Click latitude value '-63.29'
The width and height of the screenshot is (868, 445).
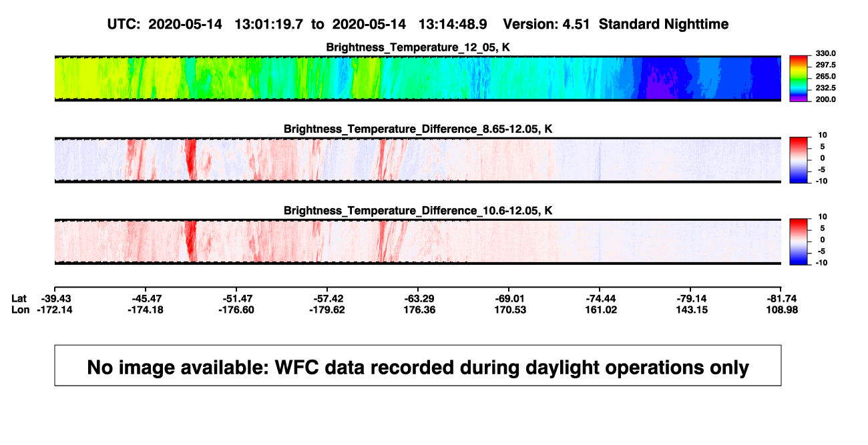click(418, 298)
